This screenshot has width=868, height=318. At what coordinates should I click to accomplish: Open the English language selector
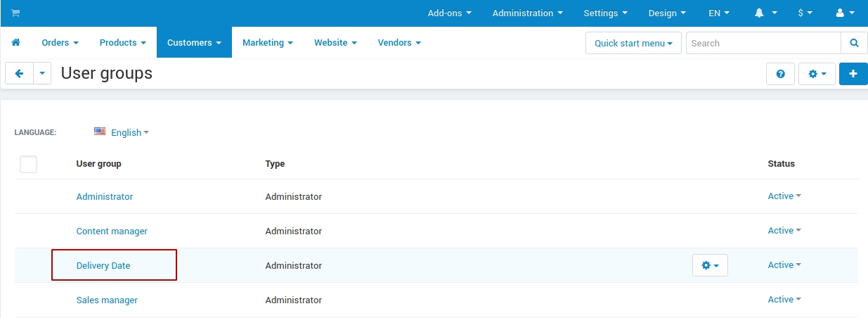(129, 132)
